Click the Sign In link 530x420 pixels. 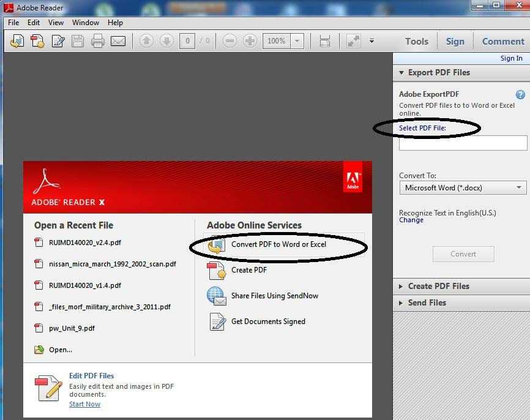(x=511, y=58)
